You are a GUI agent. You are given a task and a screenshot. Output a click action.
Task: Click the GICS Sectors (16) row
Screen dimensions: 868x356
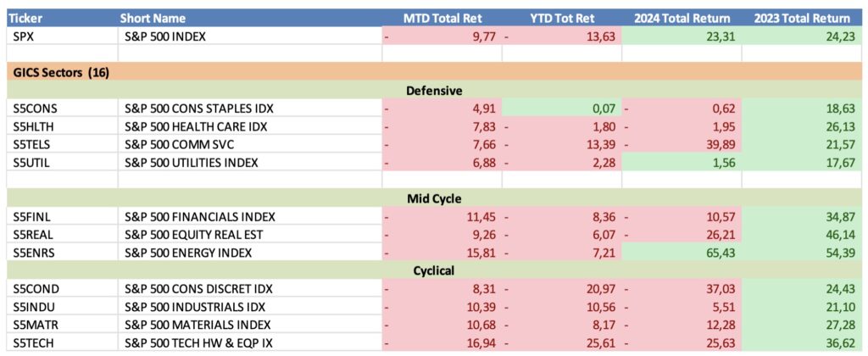(x=61, y=73)
